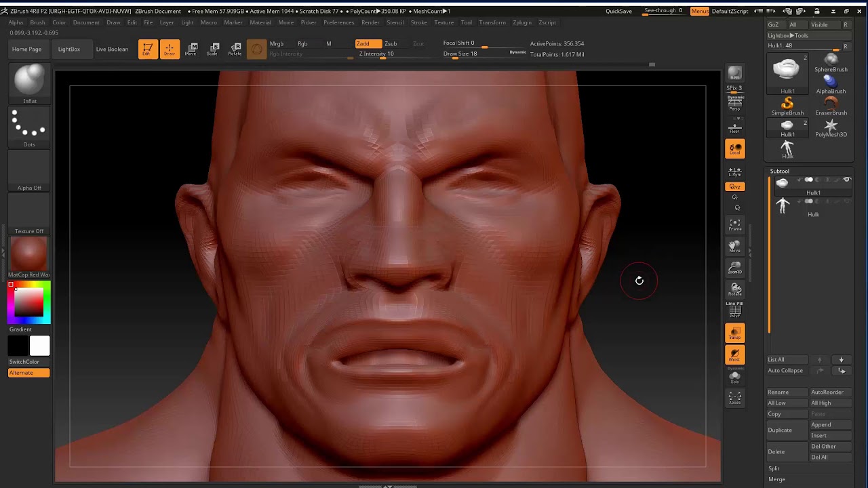Image resolution: width=868 pixels, height=488 pixels.
Task: Open the Dots stroke selector
Action: point(29,127)
